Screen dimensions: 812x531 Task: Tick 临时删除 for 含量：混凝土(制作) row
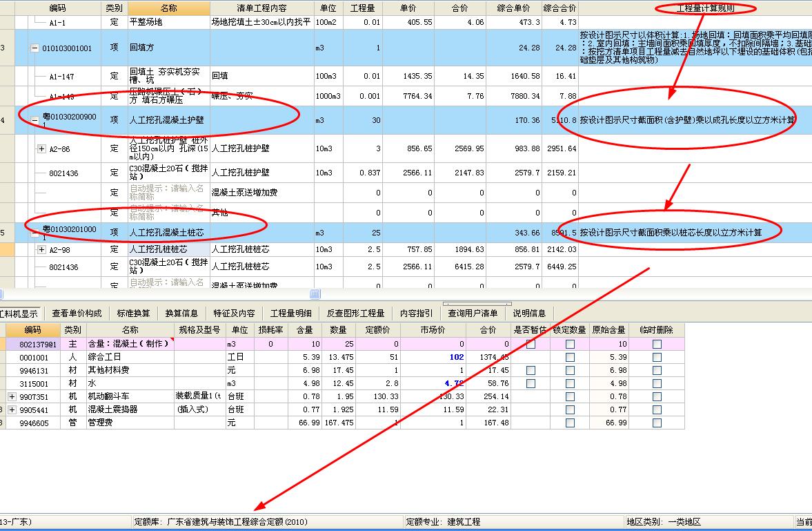(657, 344)
